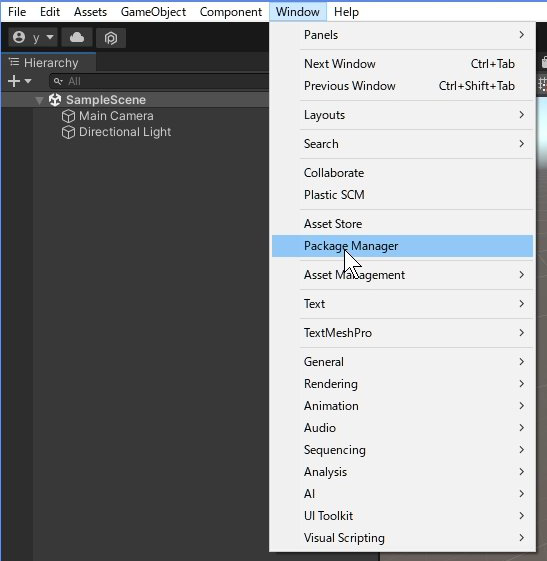Expand the Search submenu

[402, 144]
